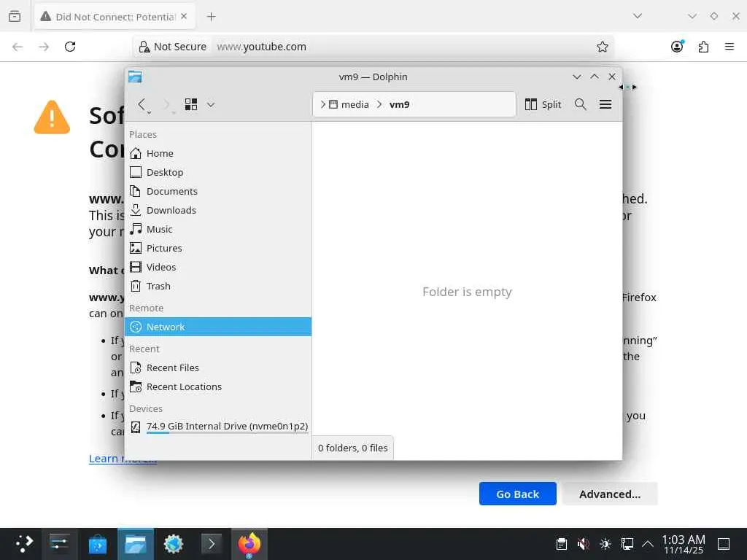The image size is (747, 560).
Task: Open the brightness tray icon
Action: 605,544
